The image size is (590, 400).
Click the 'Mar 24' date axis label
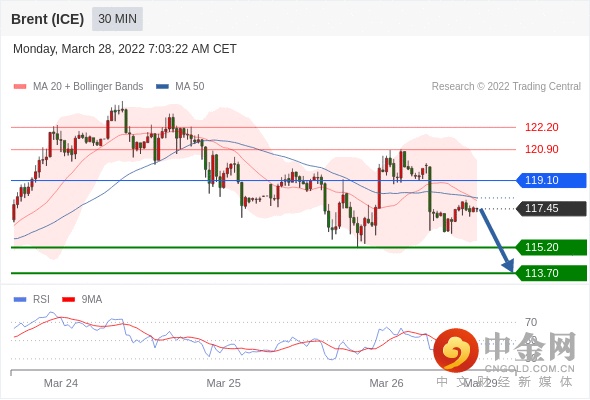pyautogui.click(x=61, y=383)
